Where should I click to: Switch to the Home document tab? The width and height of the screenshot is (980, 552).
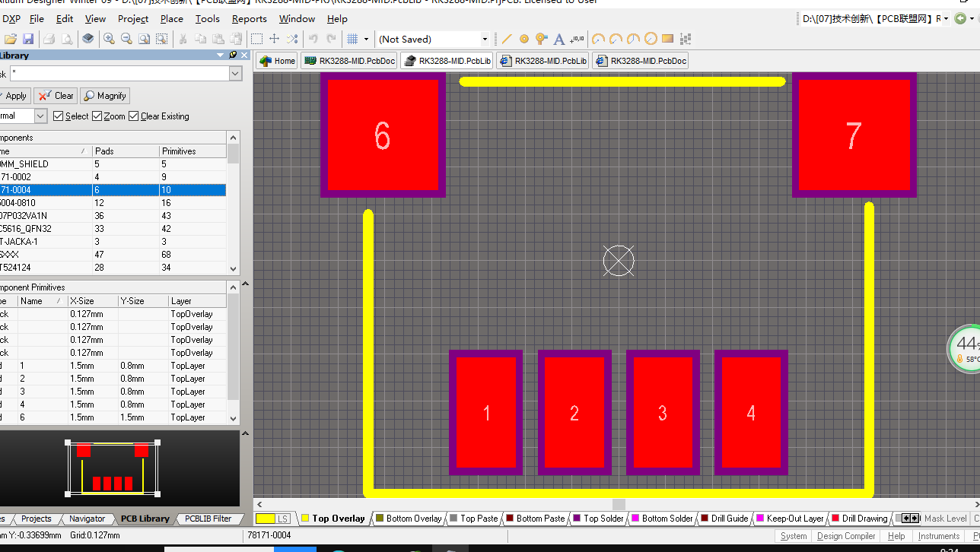click(x=277, y=61)
